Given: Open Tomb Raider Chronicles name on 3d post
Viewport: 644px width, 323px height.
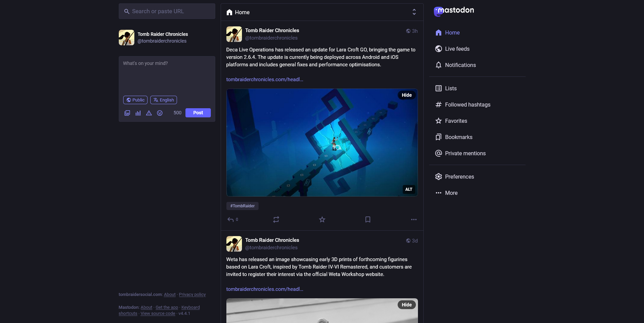Looking at the screenshot, I should coord(272,240).
